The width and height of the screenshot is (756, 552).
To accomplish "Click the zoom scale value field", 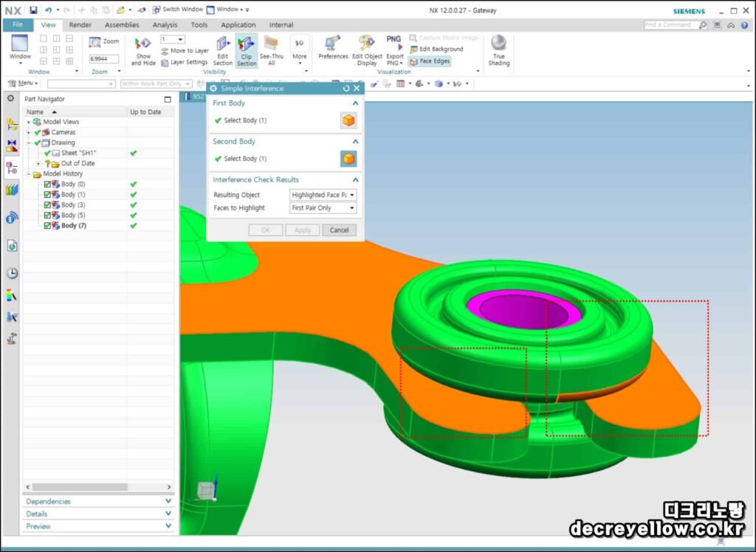I will click(x=103, y=59).
